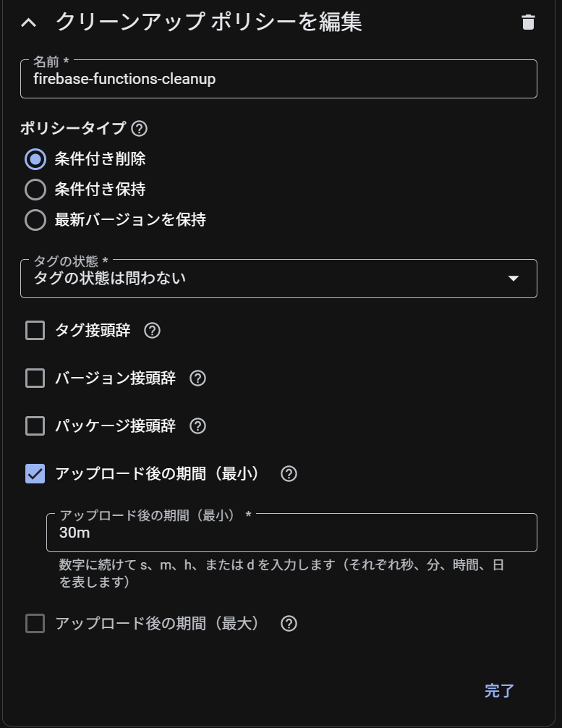Show help for パッケージ接頭辞
Screen dimensions: 562x728
(197, 426)
